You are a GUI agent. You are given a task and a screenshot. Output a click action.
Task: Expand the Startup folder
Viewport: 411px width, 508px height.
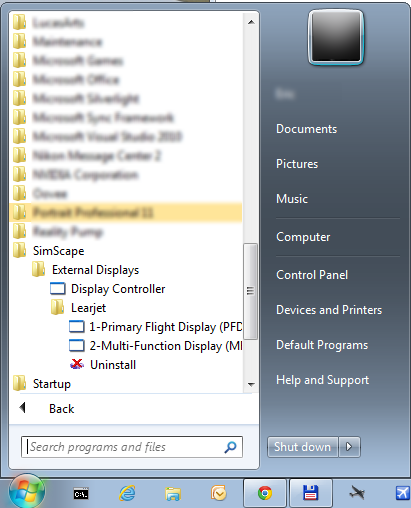tap(52, 384)
